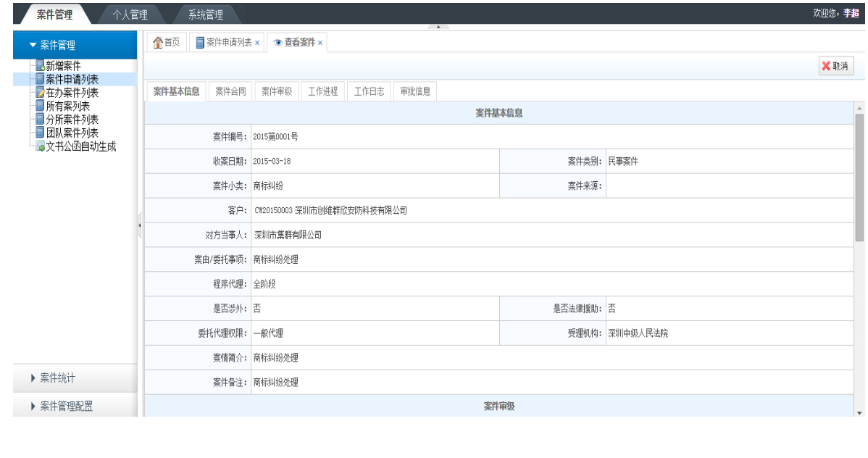Click the scrollbar up arrow
868x458 pixels.
[x=859, y=109]
